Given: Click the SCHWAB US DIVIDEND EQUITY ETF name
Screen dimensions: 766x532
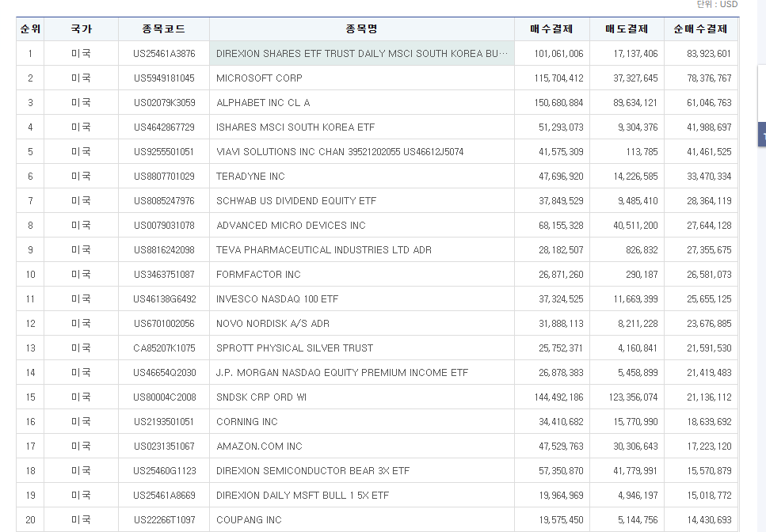Looking at the screenshot, I should pyautogui.click(x=296, y=201).
